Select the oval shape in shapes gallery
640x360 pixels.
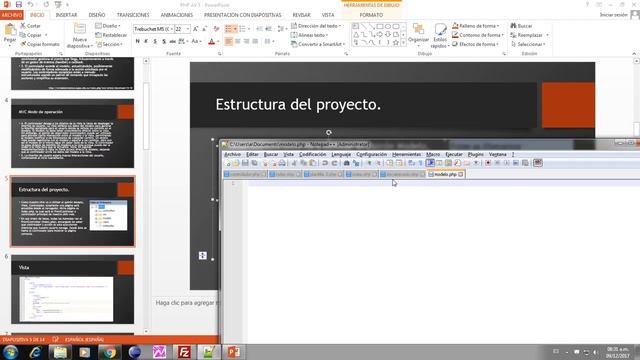click(x=388, y=27)
